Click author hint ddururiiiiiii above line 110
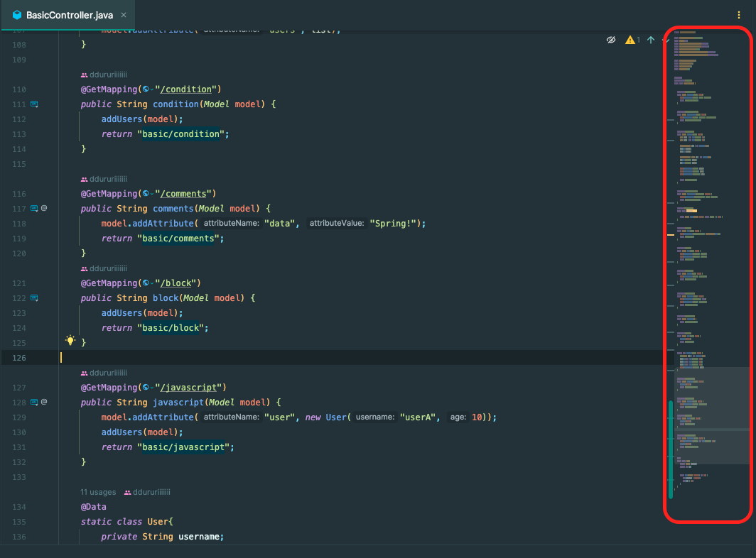 click(104, 75)
